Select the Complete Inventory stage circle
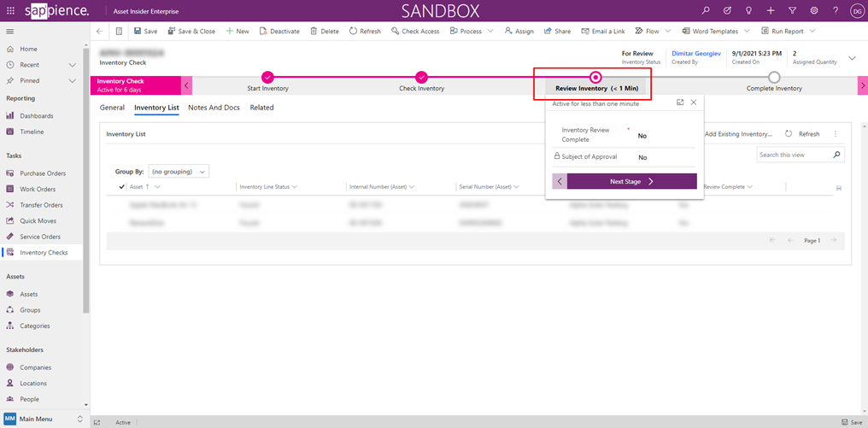This screenshot has width=868, height=428. click(773, 77)
